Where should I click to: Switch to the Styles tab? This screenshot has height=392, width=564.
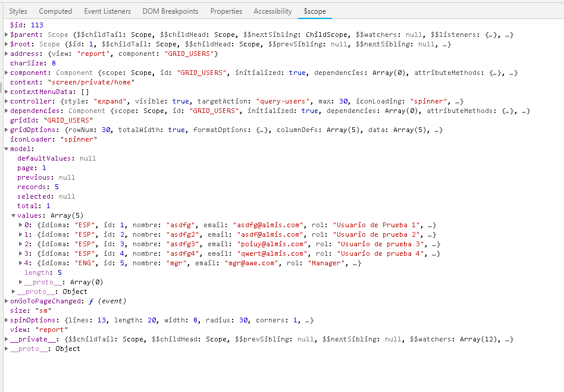[18, 11]
